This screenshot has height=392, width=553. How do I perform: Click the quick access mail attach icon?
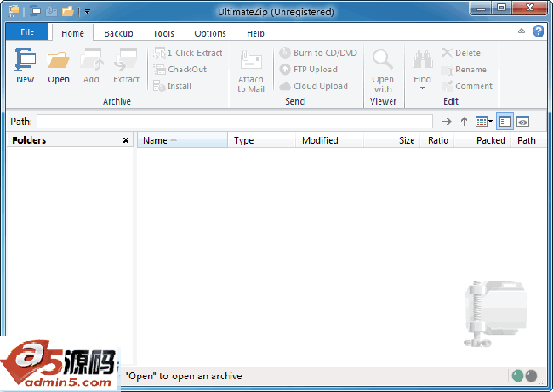(x=52, y=12)
